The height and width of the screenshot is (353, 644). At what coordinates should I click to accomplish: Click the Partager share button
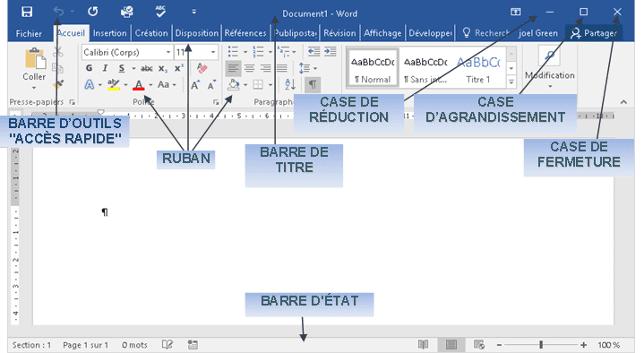pos(594,33)
